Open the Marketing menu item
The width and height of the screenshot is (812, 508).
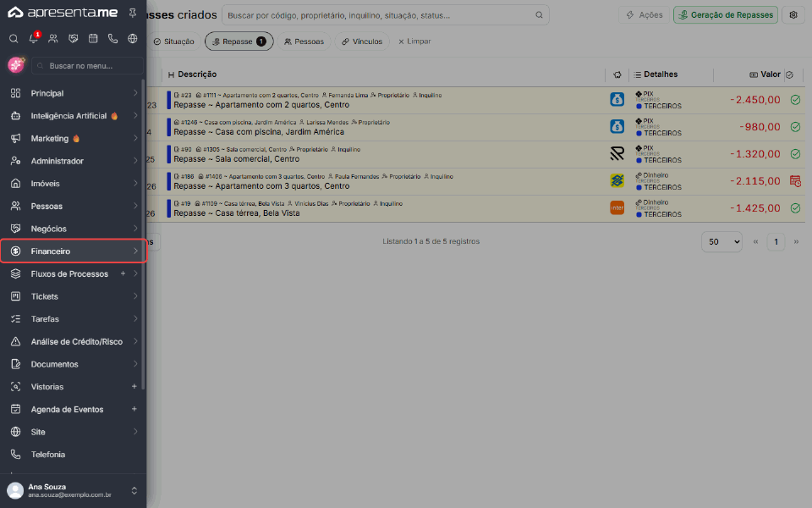[x=74, y=138]
